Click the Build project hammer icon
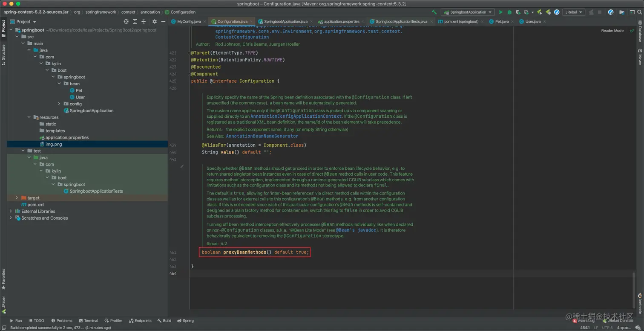This screenshot has width=644, height=331. pyautogui.click(x=434, y=12)
